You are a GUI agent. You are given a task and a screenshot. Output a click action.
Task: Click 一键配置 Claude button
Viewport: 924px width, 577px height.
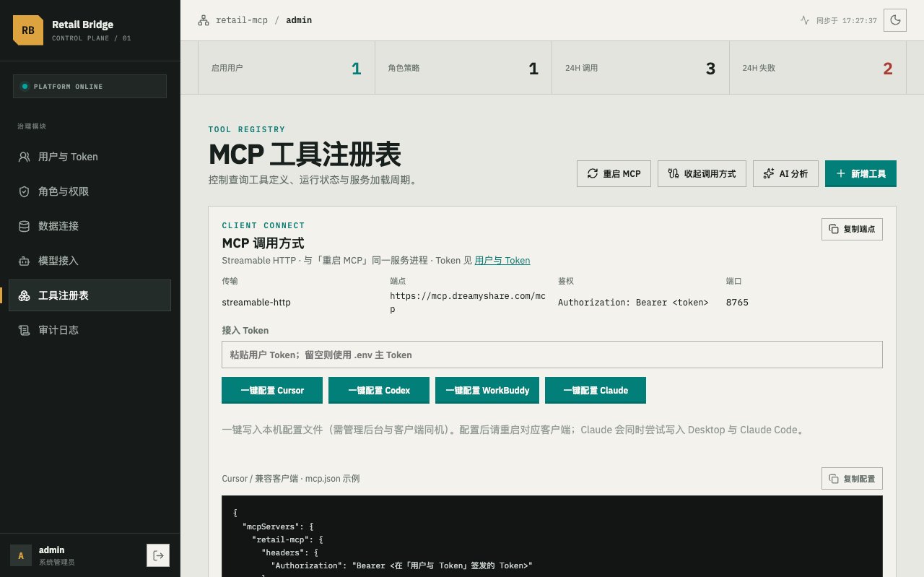(x=596, y=390)
